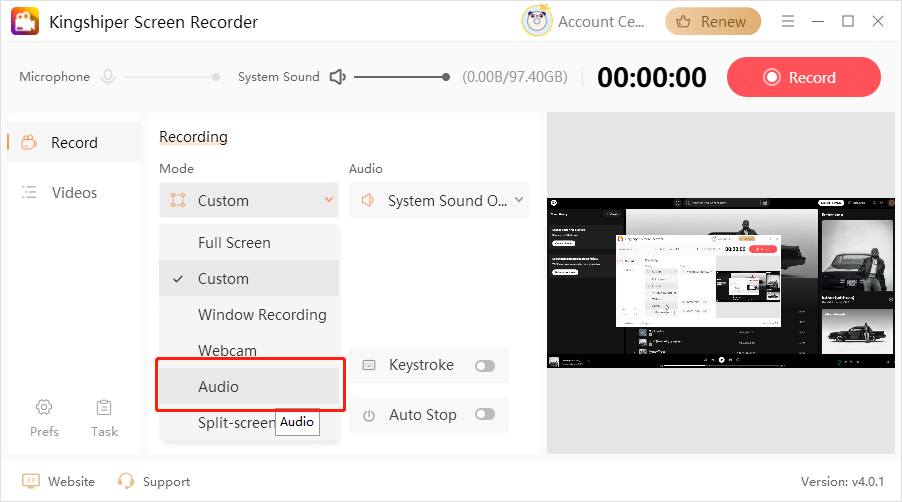Viewport: 902px width, 502px height.
Task: Open the hamburger menu icon
Action: (x=788, y=21)
